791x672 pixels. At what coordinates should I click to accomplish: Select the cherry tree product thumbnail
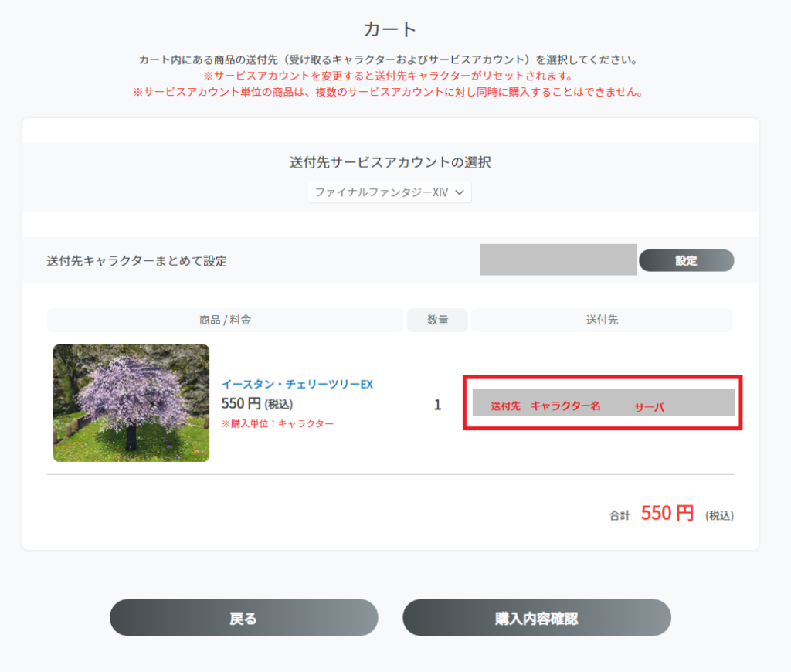pyautogui.click(x=131, y=402)
